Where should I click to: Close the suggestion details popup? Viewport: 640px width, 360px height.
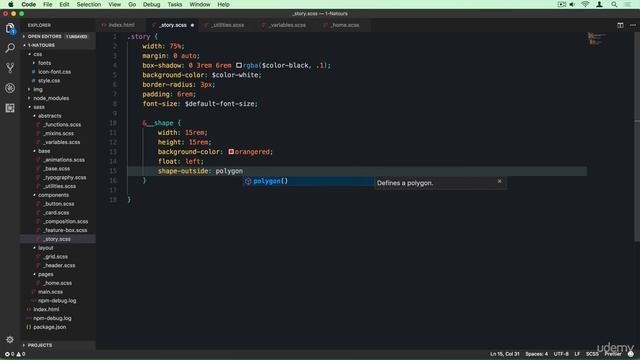[499, 181]
